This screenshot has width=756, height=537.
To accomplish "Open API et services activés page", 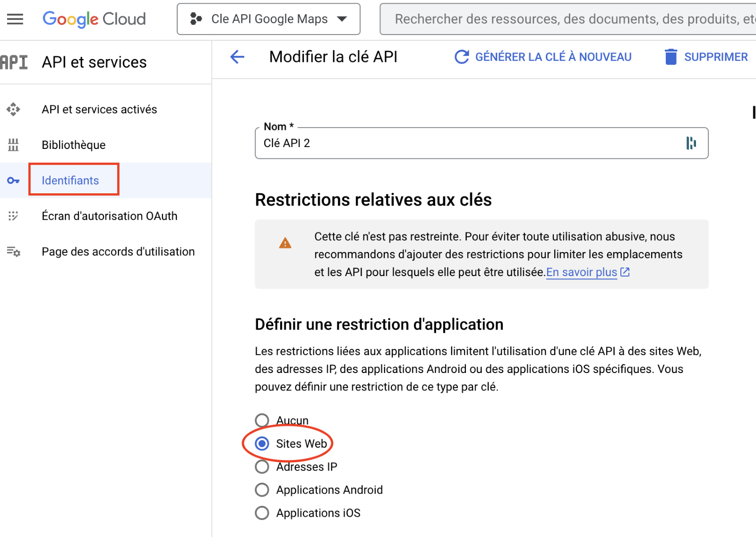I will point(99,110).
